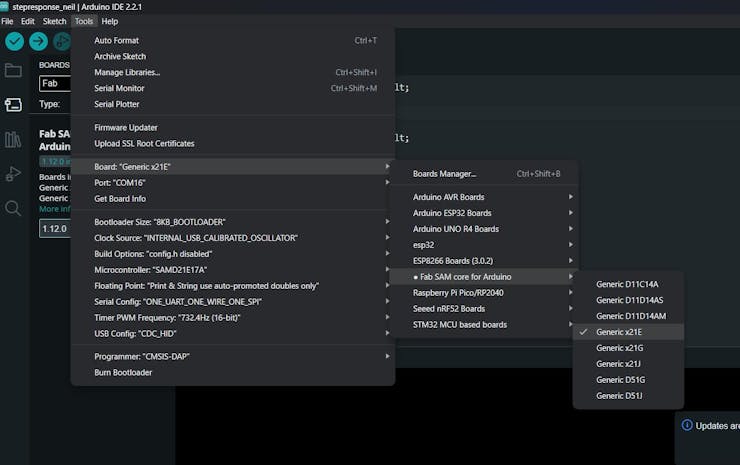Open the Sketch menu
Screen dimensions: 740x465
pos(54,21)
